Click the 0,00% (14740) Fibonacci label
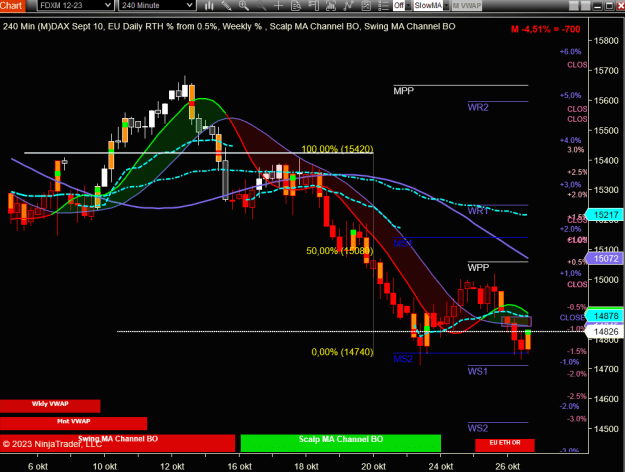 point(342,352)
